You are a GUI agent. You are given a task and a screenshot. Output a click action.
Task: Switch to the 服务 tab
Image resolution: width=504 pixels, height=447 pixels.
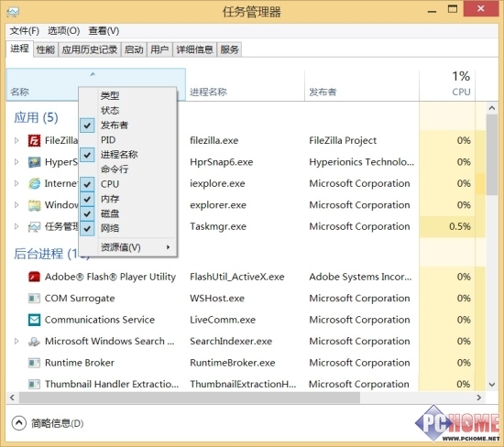[229, 49]
